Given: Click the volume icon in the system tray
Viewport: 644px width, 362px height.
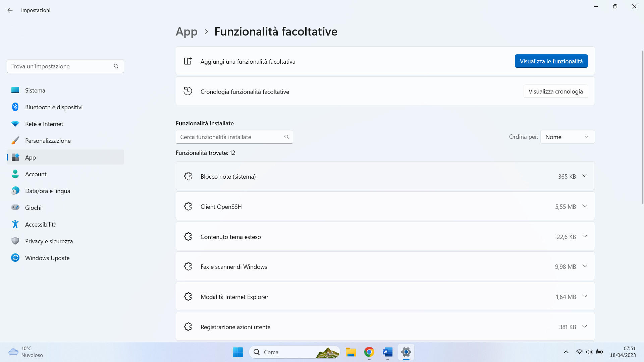Looking at the screenshot, I should [x=590, y=352].
